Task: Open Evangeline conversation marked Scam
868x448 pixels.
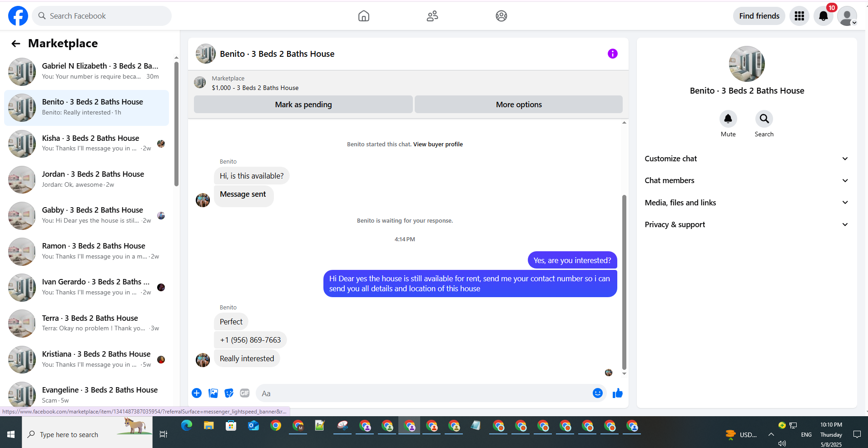Action: tap(86, 395)
